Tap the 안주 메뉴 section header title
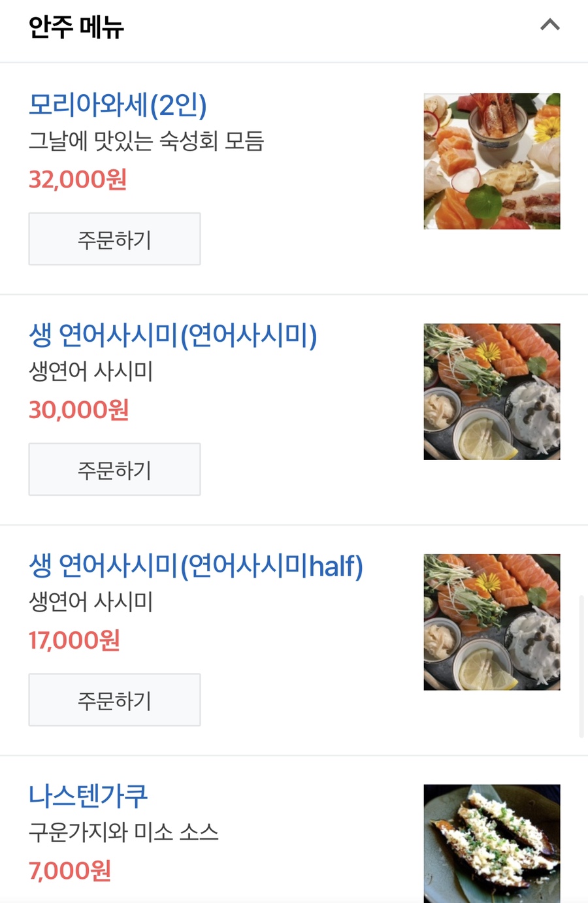 [76, 27]
